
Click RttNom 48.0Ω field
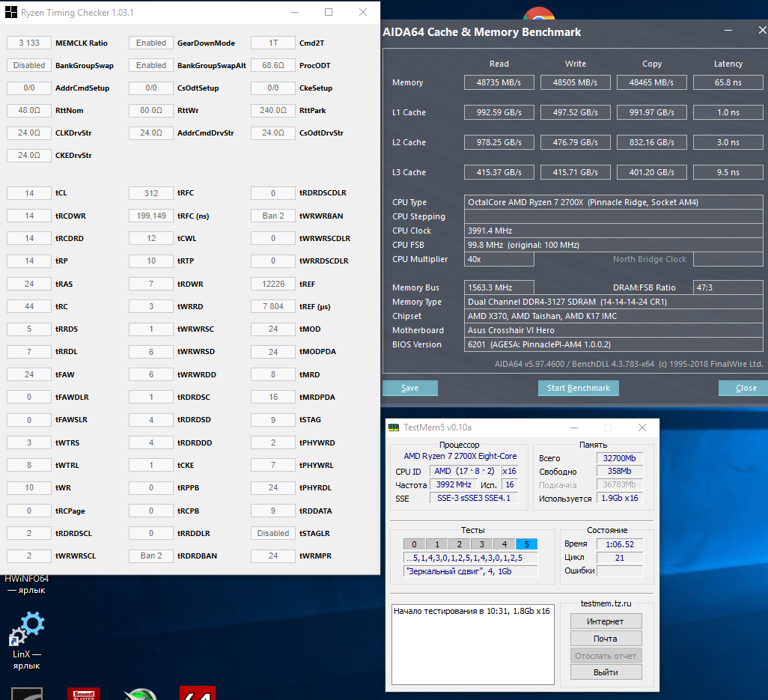29,110
